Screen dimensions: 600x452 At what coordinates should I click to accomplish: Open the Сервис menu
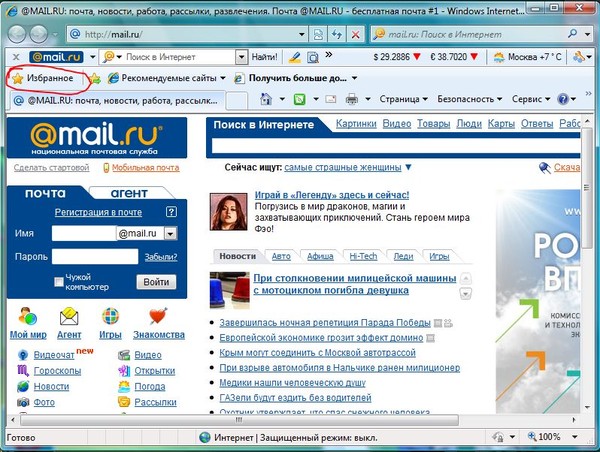[531, 99]
